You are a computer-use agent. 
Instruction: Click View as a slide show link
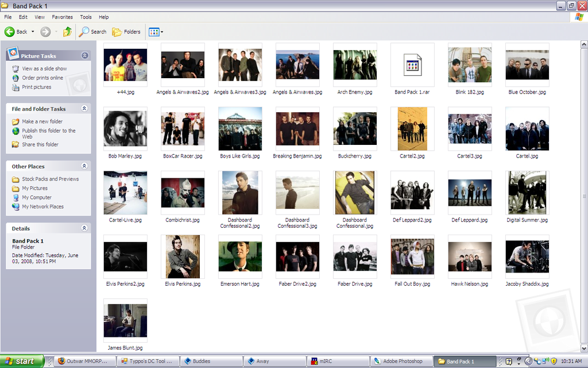[x=44, y=69]
